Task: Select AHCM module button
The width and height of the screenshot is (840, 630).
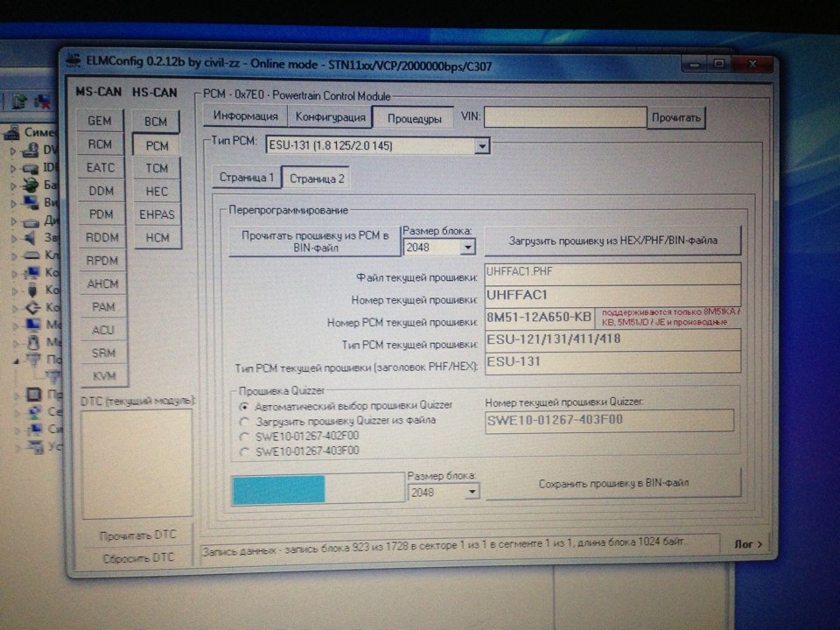Action: pyautogui.click(x=103, y=283)
